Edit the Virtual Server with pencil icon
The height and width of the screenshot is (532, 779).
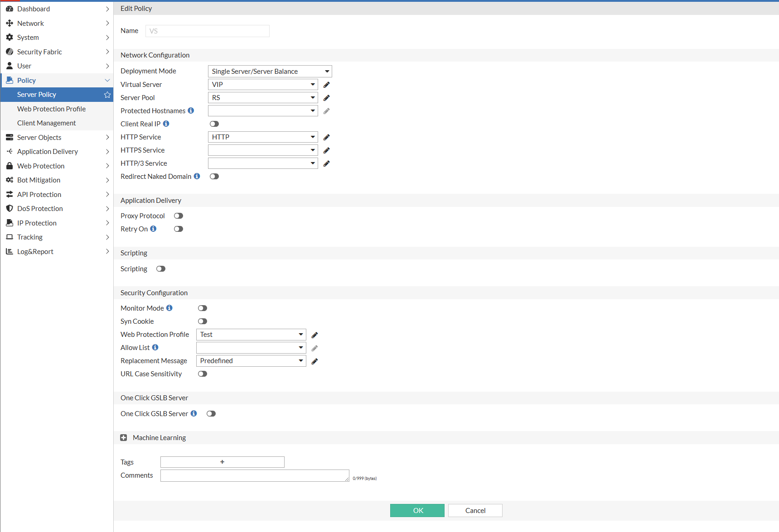[327, 85]
